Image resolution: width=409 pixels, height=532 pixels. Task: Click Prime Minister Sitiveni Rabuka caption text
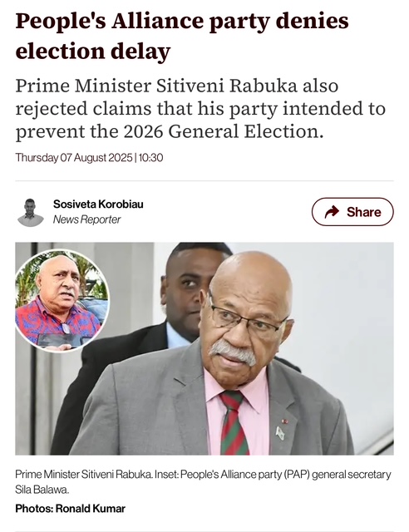point(83,474)
